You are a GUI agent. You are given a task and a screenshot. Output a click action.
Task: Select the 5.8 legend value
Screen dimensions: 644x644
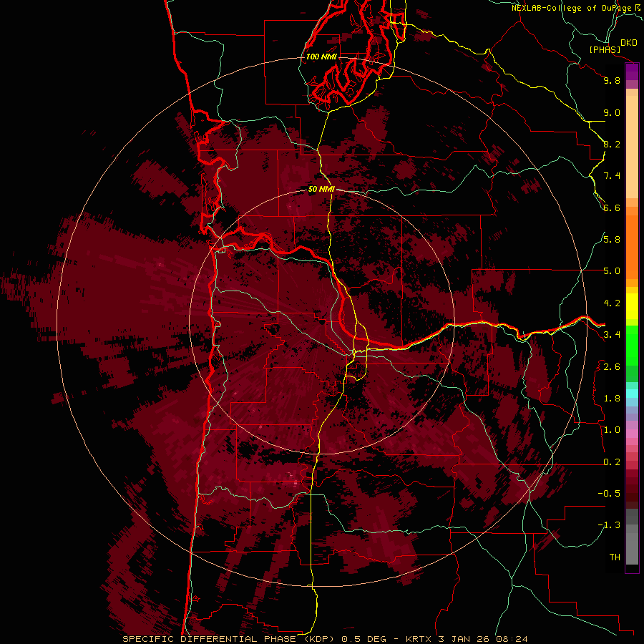tap(612, 240)
